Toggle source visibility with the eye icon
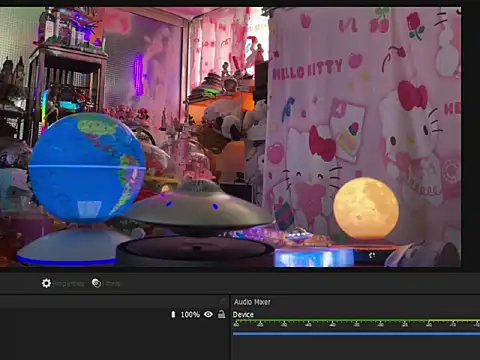This screenshot has width=480, height=360. pos(208,314)
